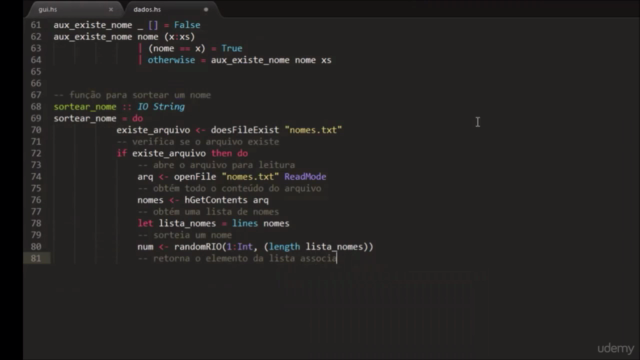The height and width of the screenshot is (360, 640).
Task: Click 'aux_existe_nome' on line 62
Action: coord(93,37)
